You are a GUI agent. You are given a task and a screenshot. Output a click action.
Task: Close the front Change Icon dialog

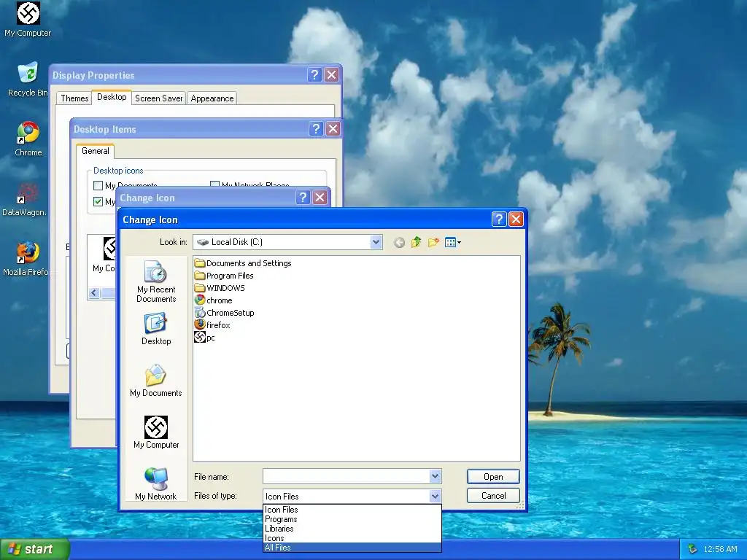[516, 219]
